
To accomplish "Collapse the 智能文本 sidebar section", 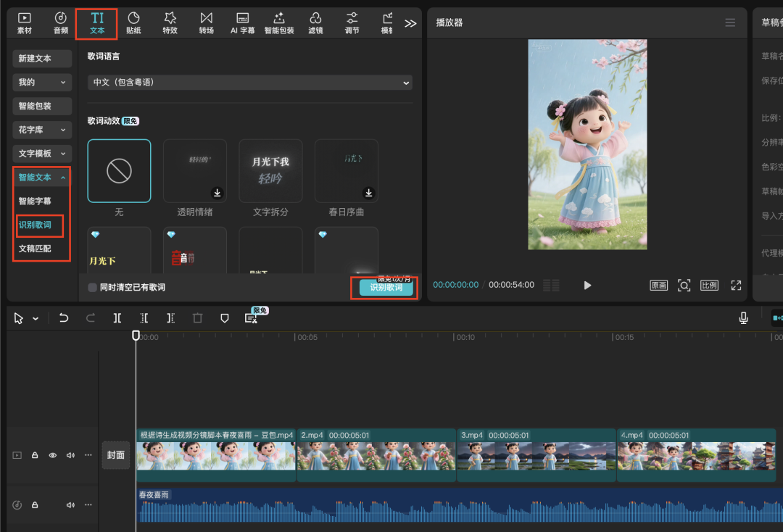I will [x=42, y=178].
